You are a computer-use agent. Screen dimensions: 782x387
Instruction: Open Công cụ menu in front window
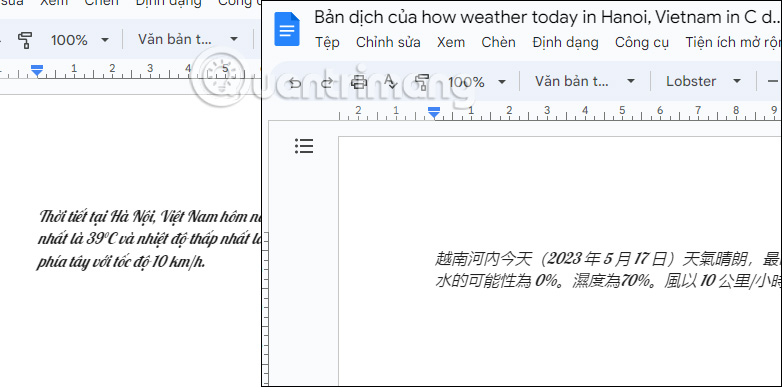[x=641, y=43]
